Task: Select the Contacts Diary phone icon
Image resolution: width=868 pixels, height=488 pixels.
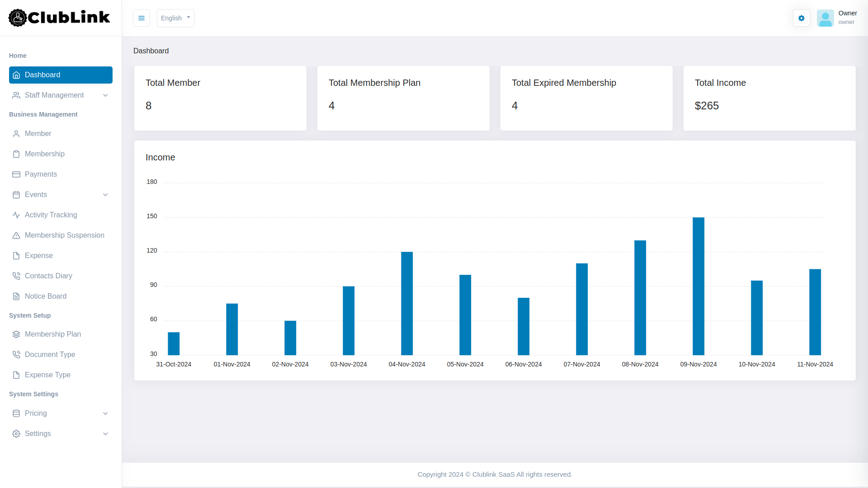Action: pyautogui.click(x=16, y=276)
